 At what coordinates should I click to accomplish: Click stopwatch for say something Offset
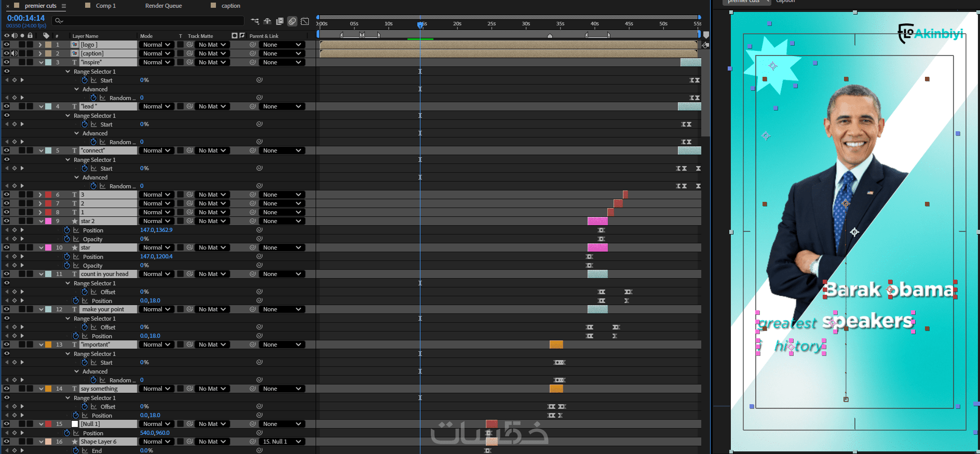(85, 406)
